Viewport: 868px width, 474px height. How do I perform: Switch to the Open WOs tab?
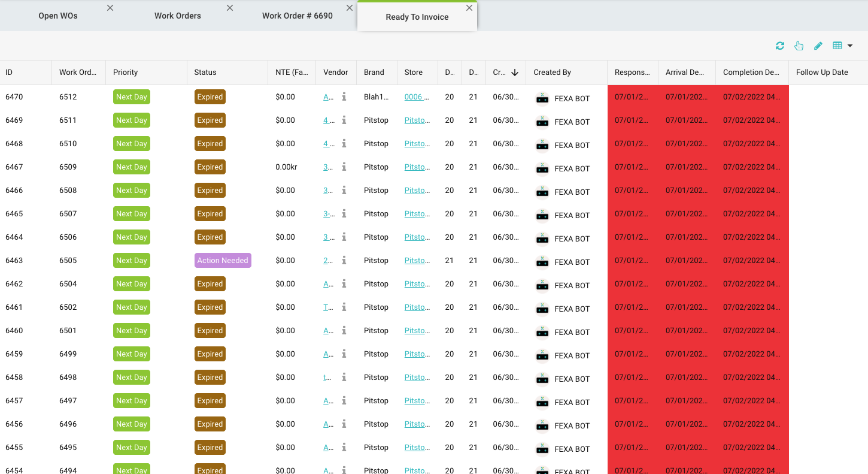coord(58,16)
